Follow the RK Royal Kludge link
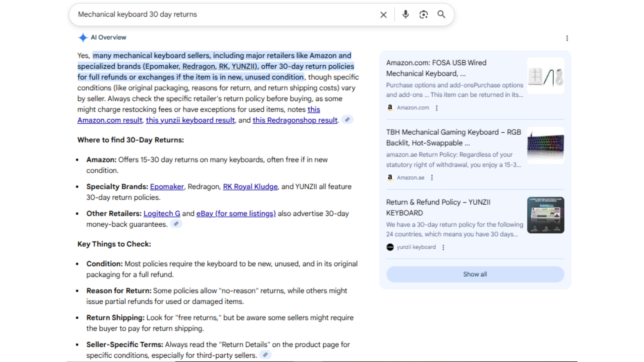This screenshot has width=644, height=362. coord(250,187)
